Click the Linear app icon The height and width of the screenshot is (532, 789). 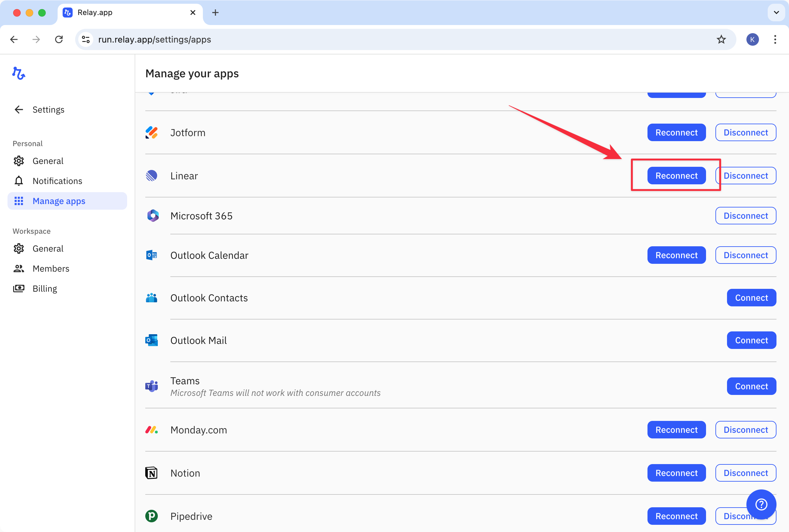(152, 176)
